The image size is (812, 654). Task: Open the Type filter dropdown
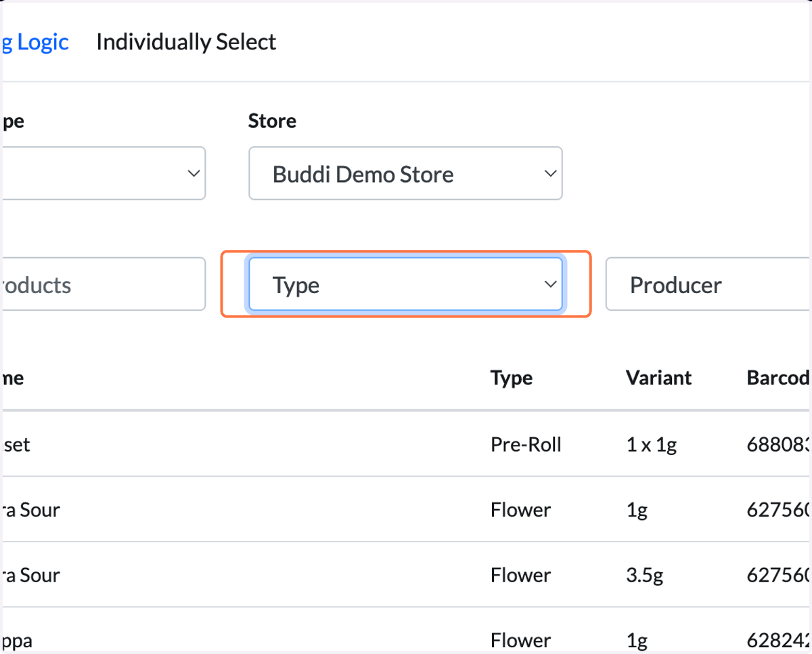click(405, 284)
